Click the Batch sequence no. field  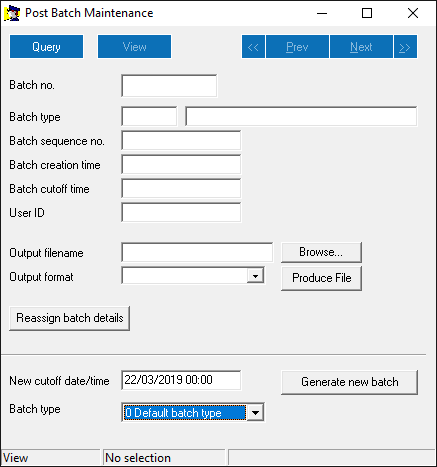click(181, 140)
